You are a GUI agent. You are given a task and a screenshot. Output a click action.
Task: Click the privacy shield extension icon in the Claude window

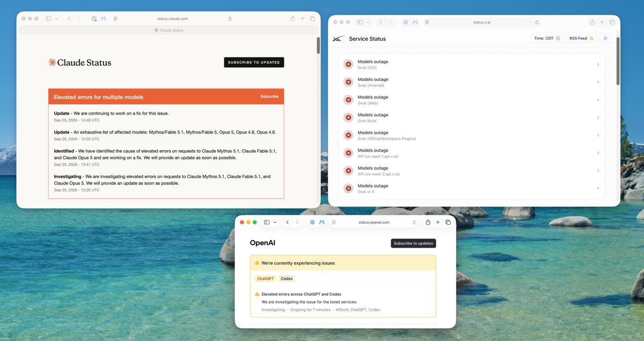point(94,18)
